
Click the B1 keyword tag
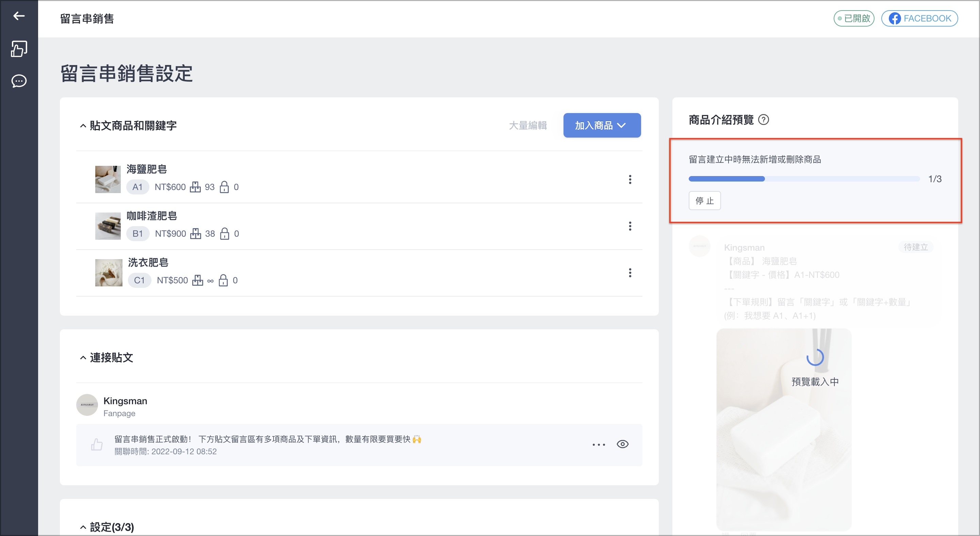(138, 233)
